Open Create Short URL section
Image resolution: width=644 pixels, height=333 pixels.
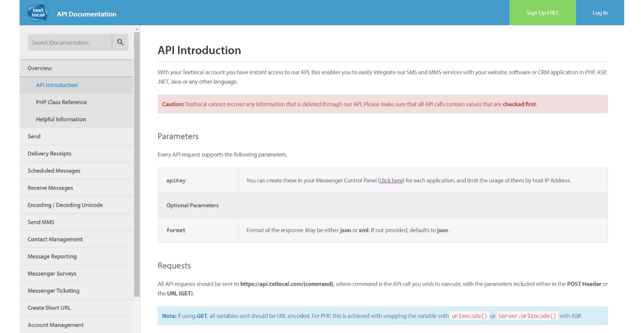click(x=76, y=308)
